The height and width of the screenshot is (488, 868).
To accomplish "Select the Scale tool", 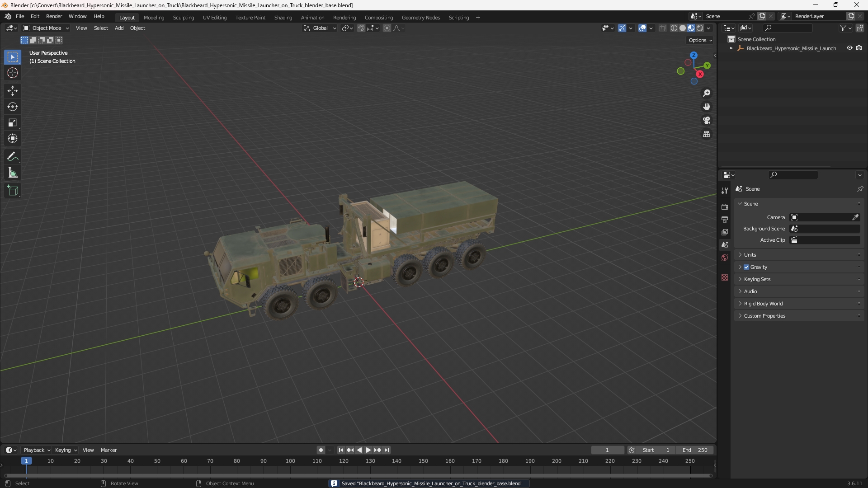I will tap(13, 122).
